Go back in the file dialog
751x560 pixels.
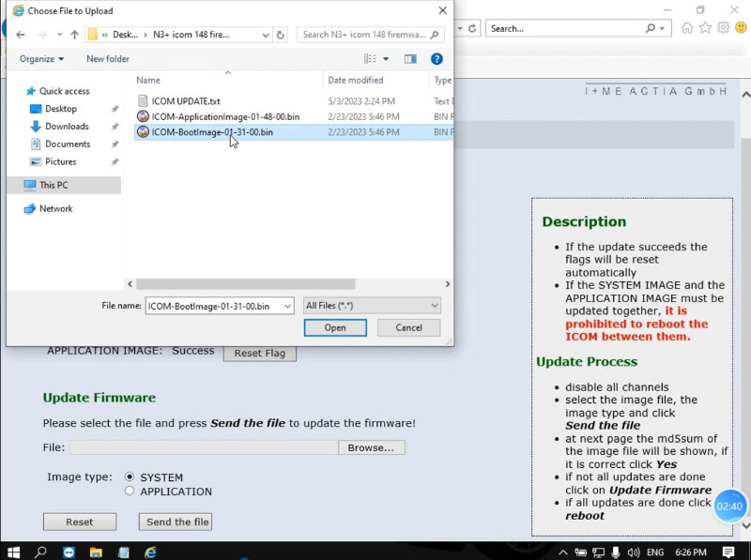(x=20, y=35)
